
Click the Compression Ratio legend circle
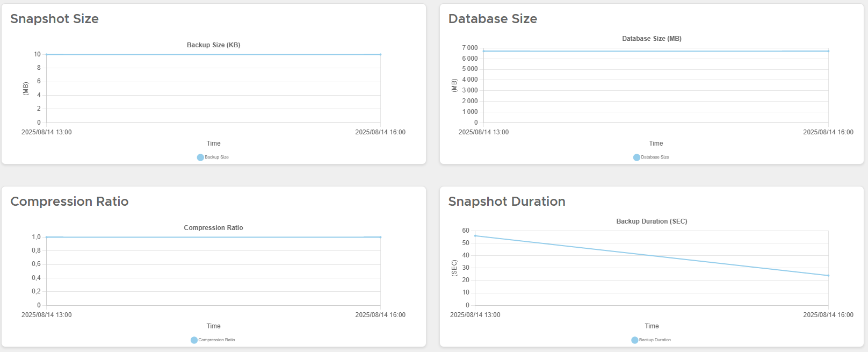(x=194, y=340)
